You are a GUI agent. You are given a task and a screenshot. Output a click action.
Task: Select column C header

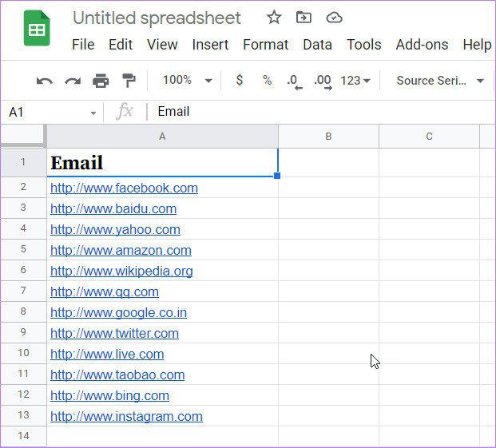tap(429, 137)
